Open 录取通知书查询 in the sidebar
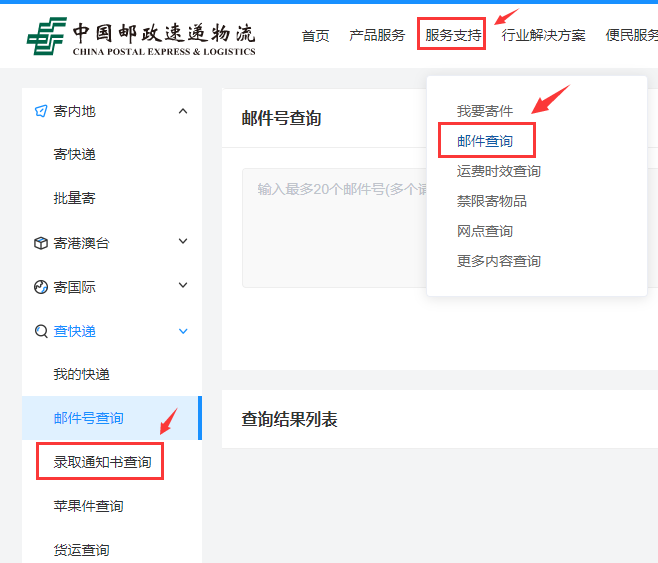 102,462
